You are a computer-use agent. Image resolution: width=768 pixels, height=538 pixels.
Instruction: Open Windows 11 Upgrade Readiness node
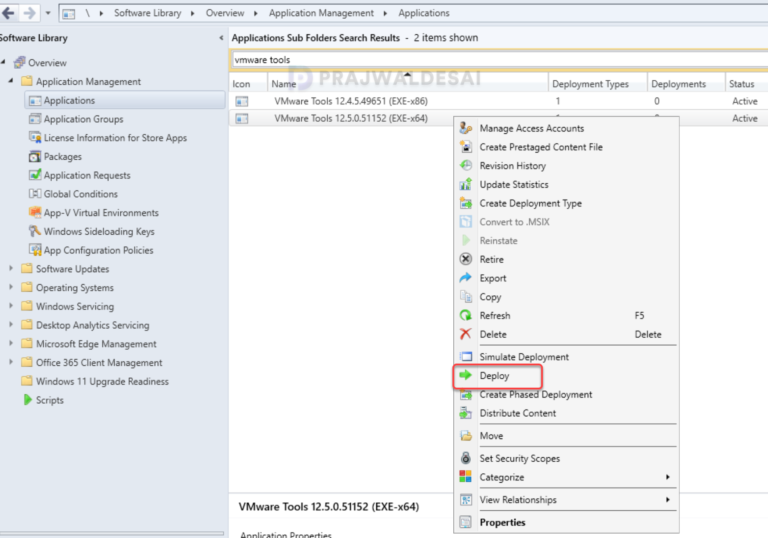click(x=102, y=381)
